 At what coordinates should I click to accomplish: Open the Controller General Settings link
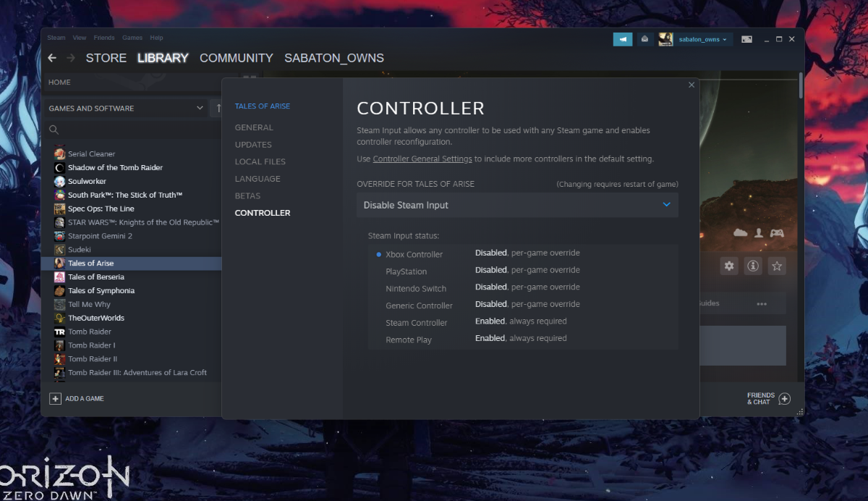[422, 159]
